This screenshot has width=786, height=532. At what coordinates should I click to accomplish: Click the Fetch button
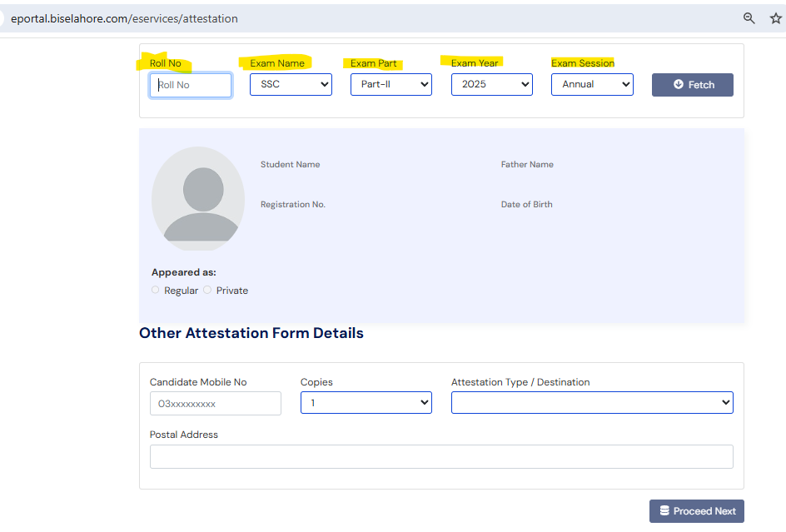click(692, 85)
